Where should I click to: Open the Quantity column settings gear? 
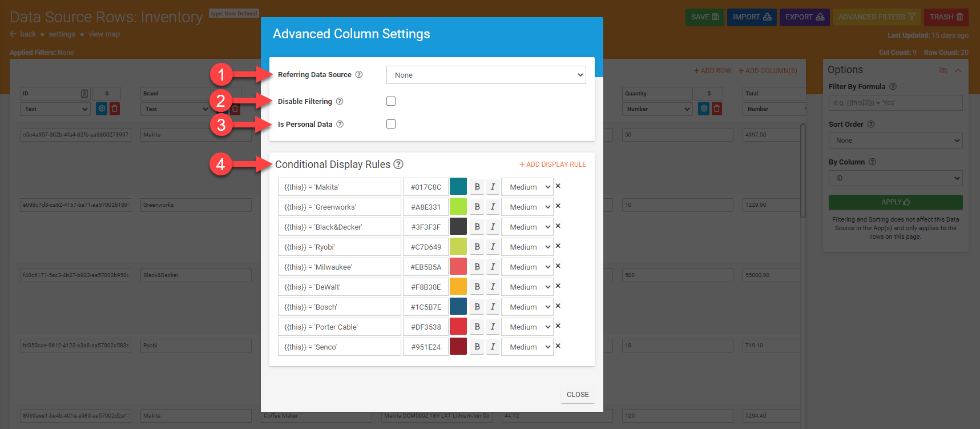click(704, 109)
